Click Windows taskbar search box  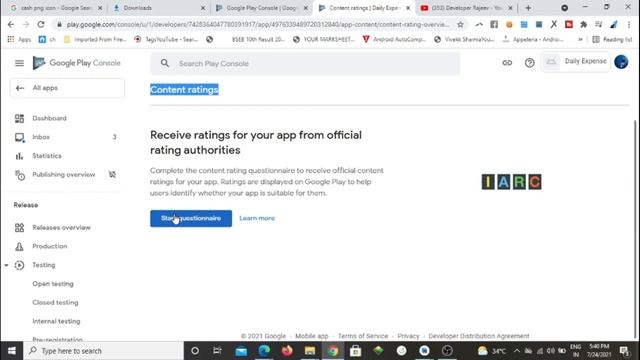pos(104,351)
